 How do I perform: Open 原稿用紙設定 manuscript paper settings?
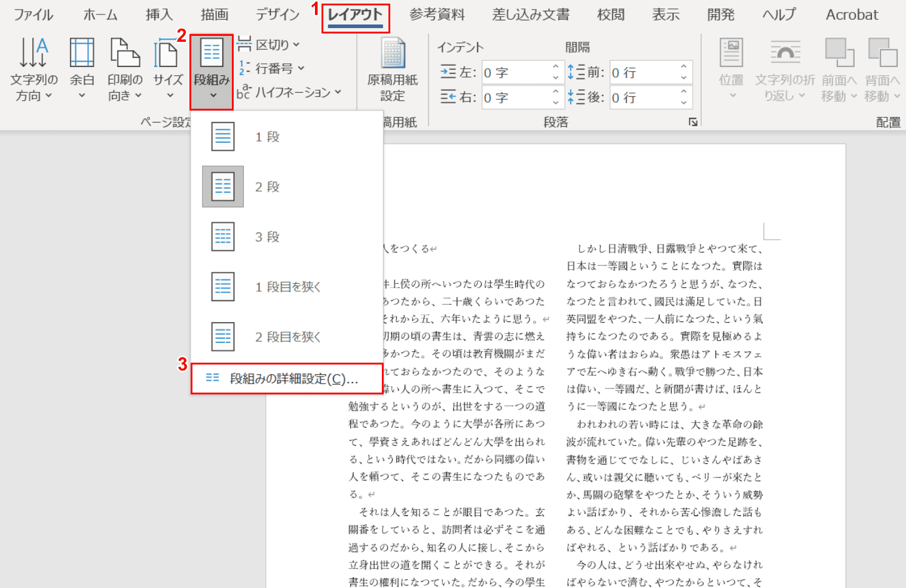[393, 69]
